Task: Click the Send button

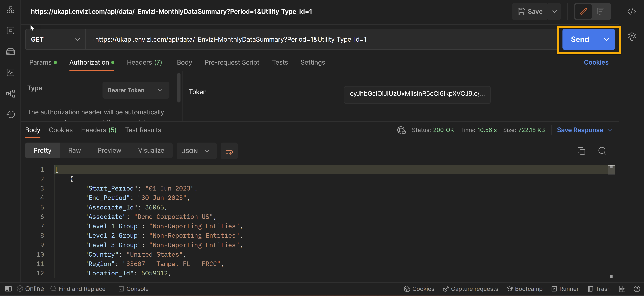Action: pos(580,39)
